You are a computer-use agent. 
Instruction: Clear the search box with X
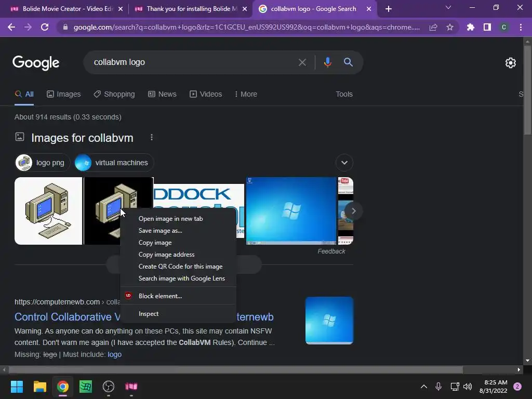tap(302, 62)
